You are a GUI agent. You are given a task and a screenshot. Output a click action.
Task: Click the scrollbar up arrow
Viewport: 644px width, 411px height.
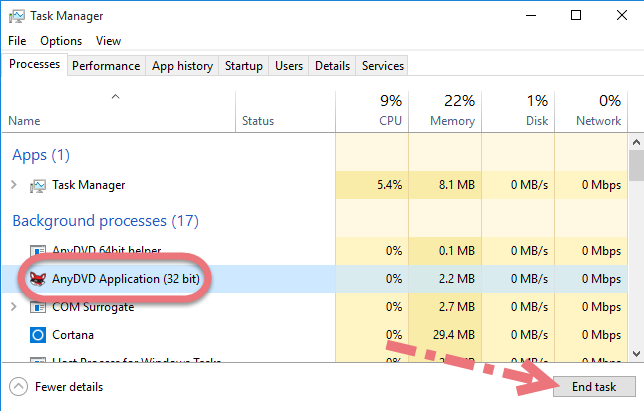pyautogui.click(x=636, y=142)
